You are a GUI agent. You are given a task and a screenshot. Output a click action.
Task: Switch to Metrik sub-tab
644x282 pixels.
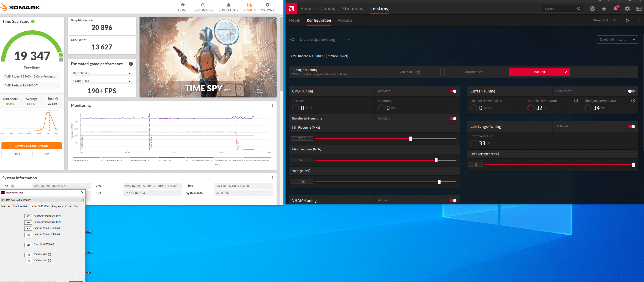[294, 21]
